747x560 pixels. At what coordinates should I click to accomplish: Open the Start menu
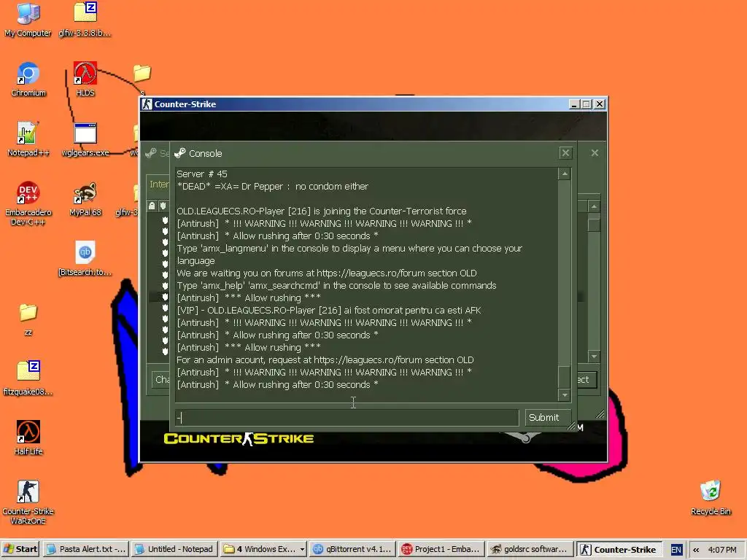(20, 549)
